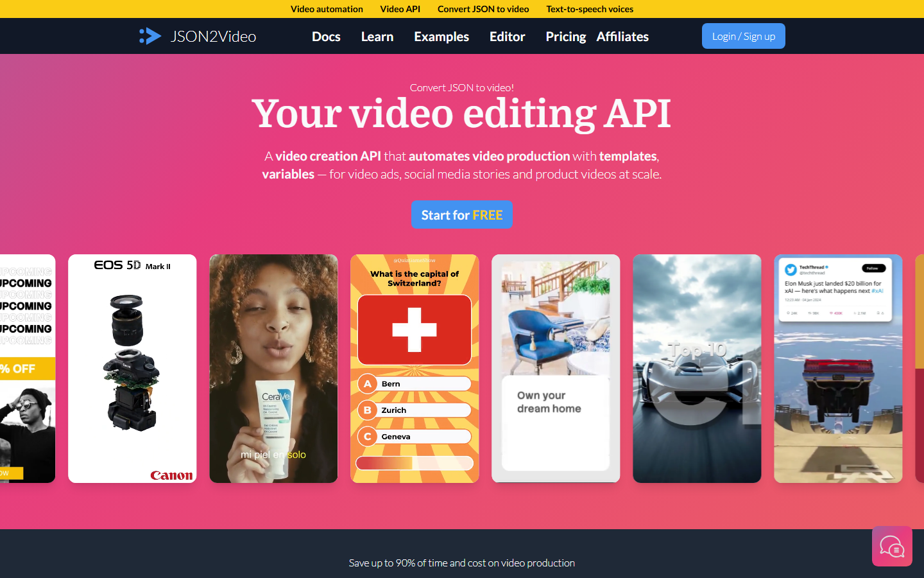Screen dimensions: 924x578
Task: Click the Canon logo in camera example
Action: [171, 475]
